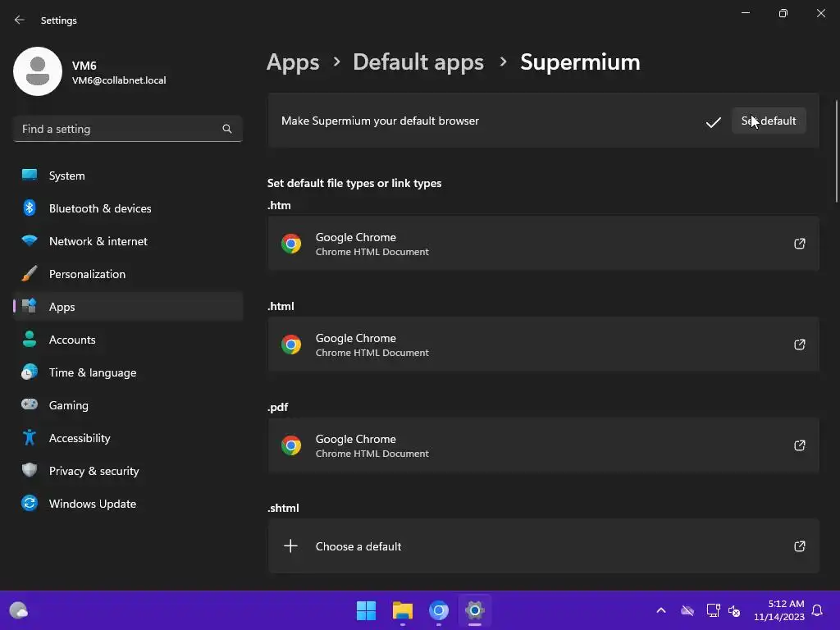Screen dimensions: 840x630
Task: Open Time & language settings
Action: click(128, 372)
